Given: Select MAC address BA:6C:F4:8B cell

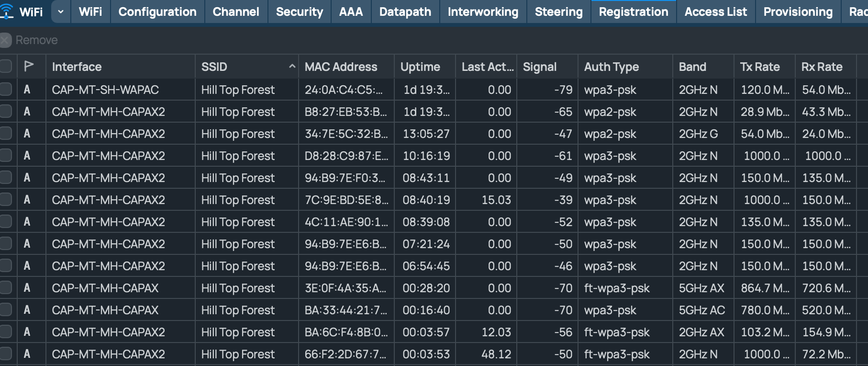Looking at the screenshot, I should pyautogui.click(x=346, y=332).
